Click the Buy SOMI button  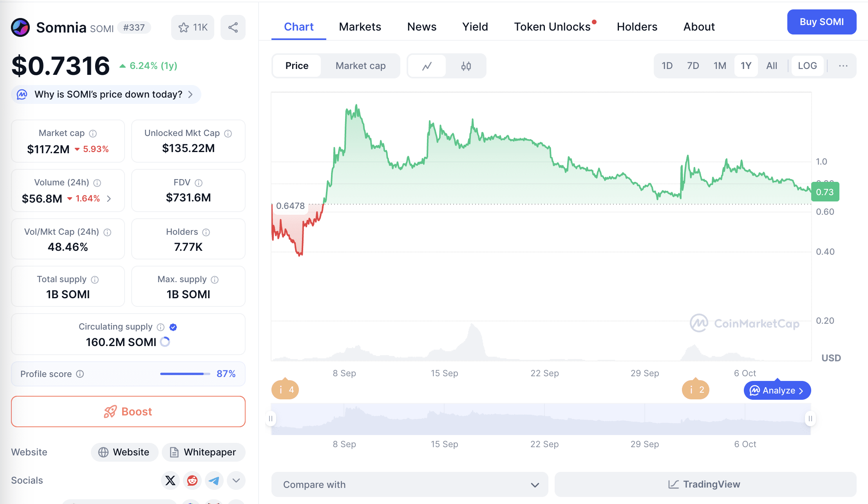(821, 22)
